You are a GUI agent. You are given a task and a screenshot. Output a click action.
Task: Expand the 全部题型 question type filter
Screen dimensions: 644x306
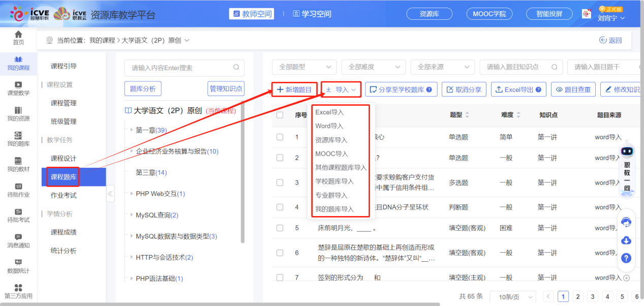[303, 67]
